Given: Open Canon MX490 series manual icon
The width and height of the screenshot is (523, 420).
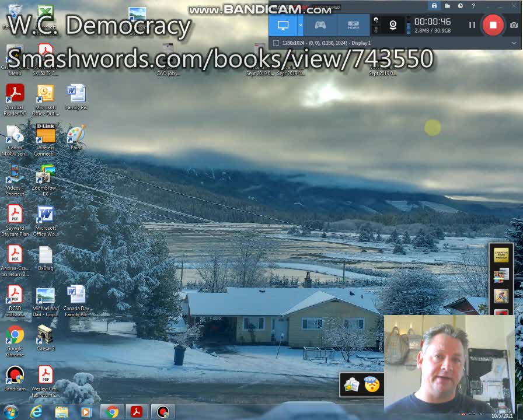Looking at the screenshot, I should pyautogui.click(x=15, y=140).
